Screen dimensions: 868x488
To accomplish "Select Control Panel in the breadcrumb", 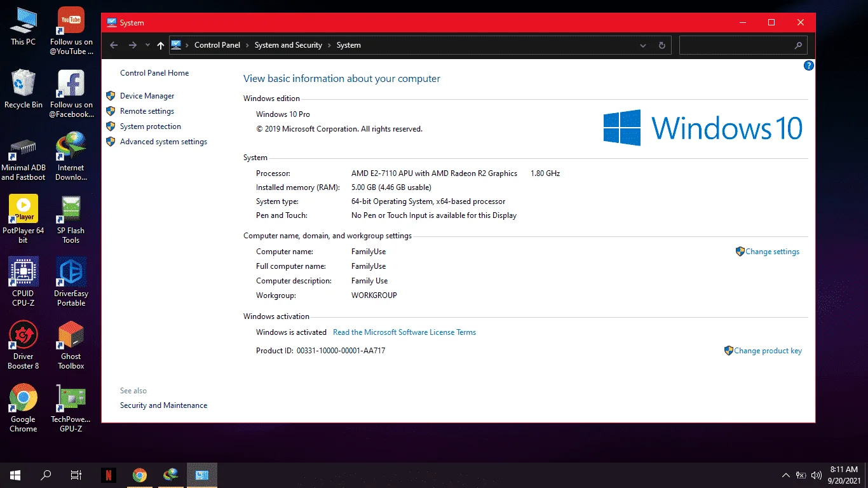I will pos(217,45).
